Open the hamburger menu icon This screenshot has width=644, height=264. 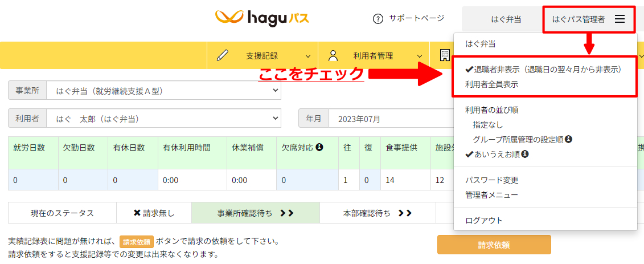click(x=620, y=19)
